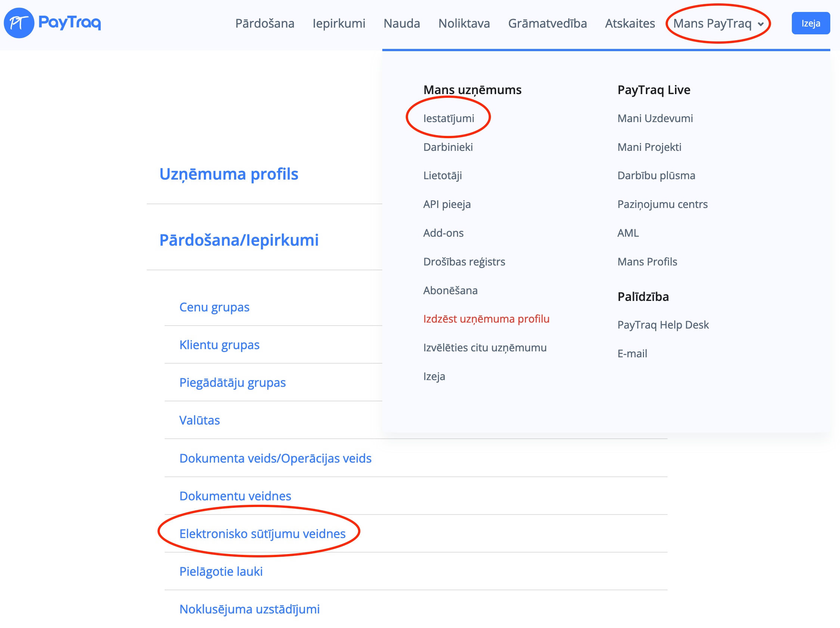Expand the Mans PayTraq dropdown chevron
The height and width of the screenshot is (628, 840).
760,24
